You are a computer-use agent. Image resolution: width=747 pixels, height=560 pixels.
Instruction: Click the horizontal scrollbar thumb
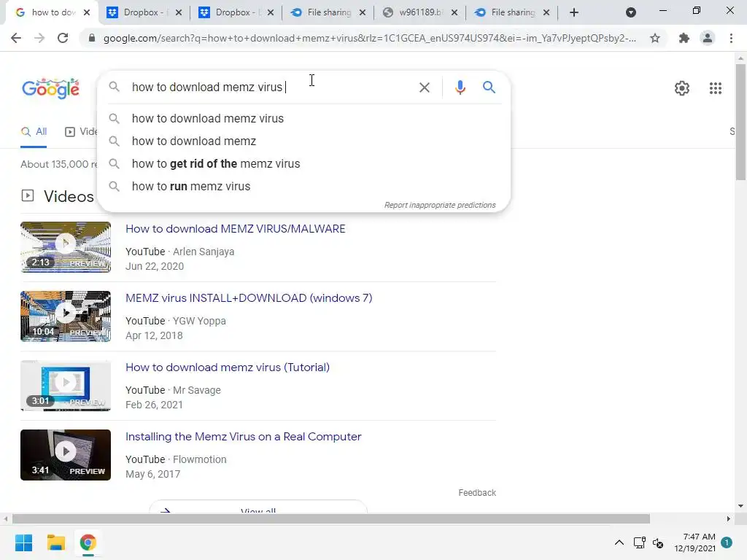pos(331,518)
